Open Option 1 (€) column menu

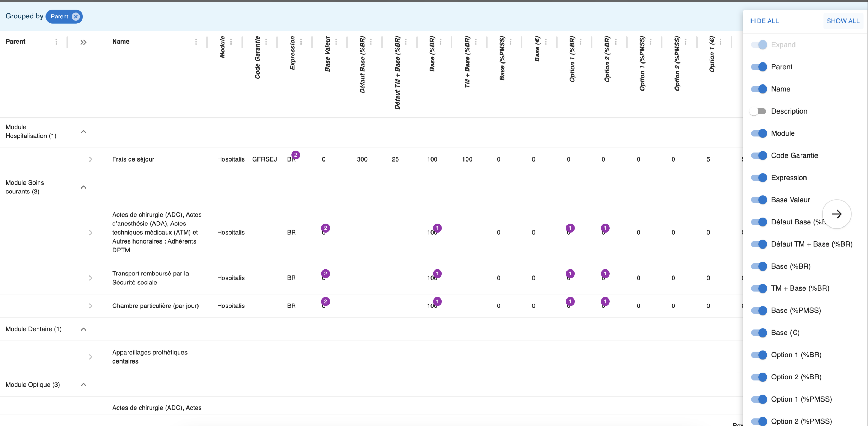(x=721, y=42)
